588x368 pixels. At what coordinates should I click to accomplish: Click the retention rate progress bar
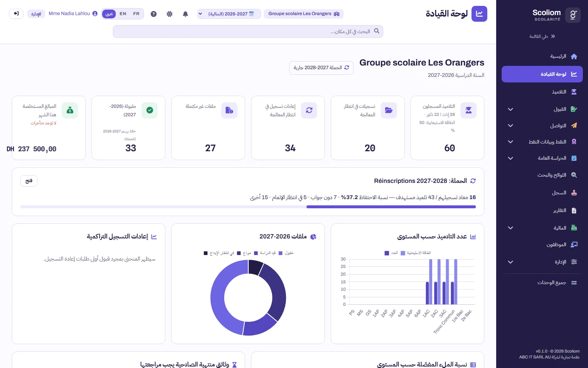[248, 207]
